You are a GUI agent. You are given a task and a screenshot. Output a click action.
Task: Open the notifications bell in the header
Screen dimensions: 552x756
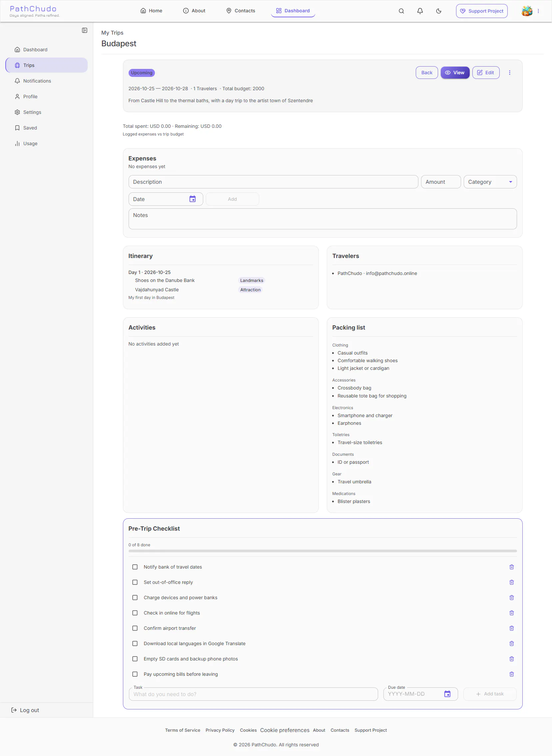(x=420, y=11)
